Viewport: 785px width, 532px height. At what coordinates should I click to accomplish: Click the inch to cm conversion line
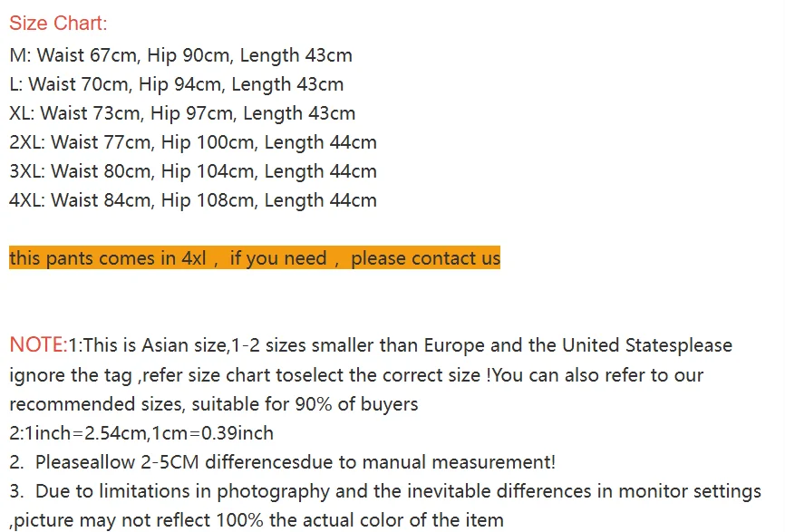(141, 433)
